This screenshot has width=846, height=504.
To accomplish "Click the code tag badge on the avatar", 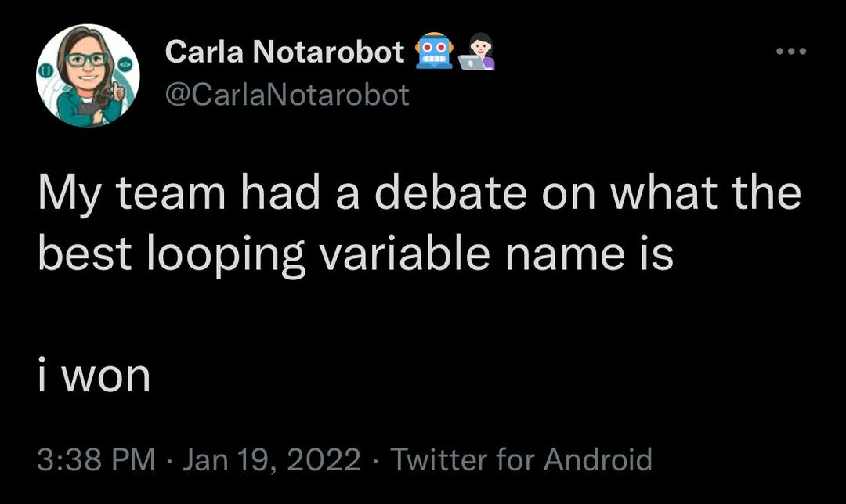I will click(124, 62).
